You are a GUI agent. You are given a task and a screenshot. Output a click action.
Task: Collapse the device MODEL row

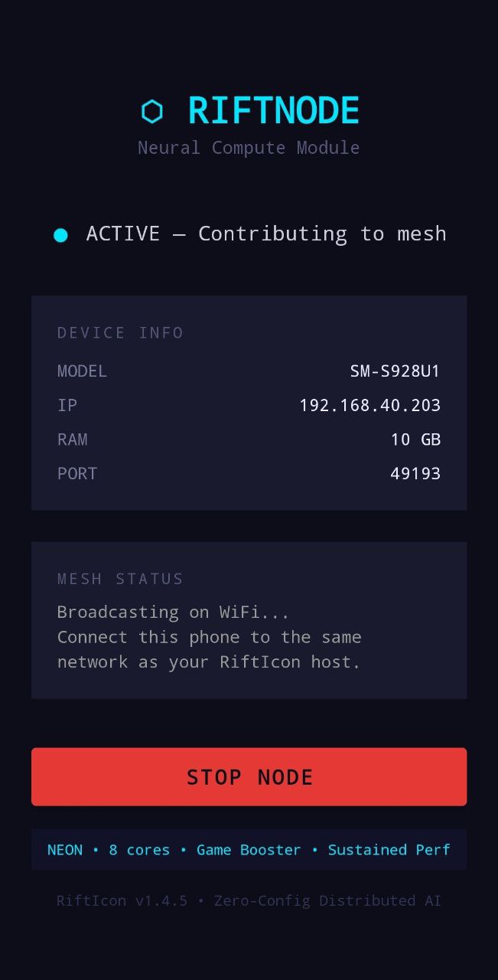[x=82, y=371]
